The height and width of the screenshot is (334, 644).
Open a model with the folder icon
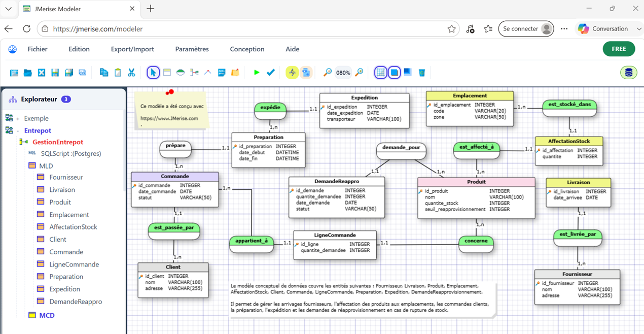(28, 73)
